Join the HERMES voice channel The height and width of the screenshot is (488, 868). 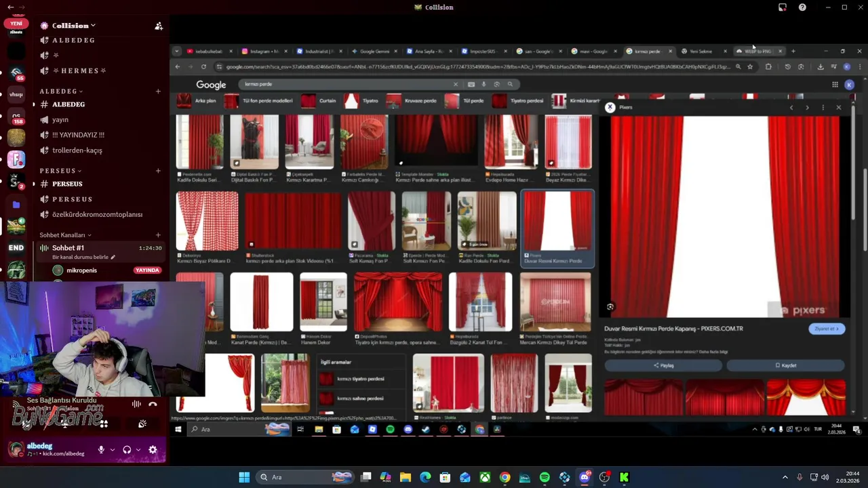point(99,70)
